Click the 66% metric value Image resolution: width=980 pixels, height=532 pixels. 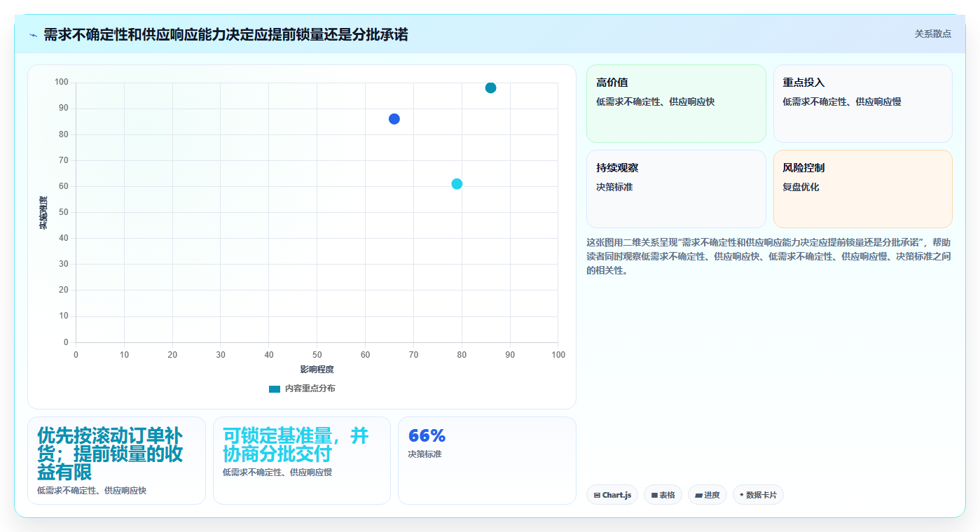(427, 435)
